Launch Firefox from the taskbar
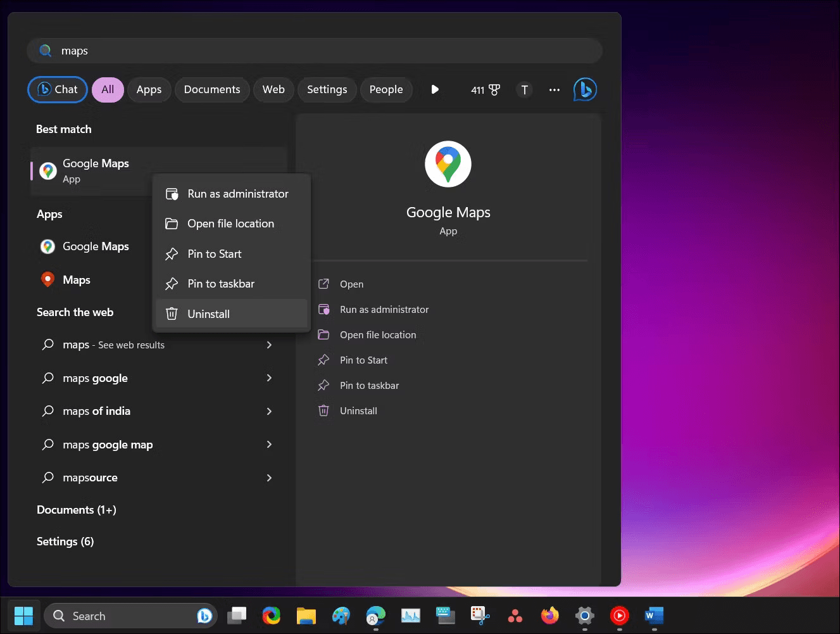Viewport: 840px width, 634px height. click(549, 615)
